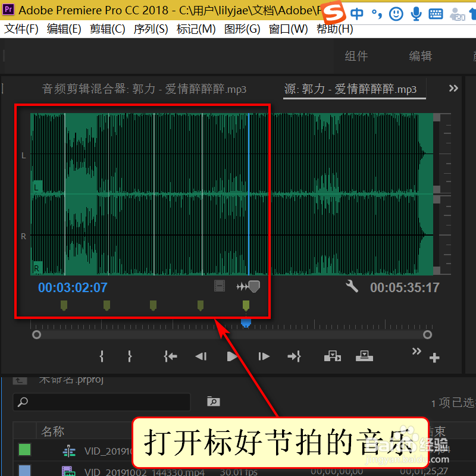Click the Overwrite icon in transport controls

point(364,356)
